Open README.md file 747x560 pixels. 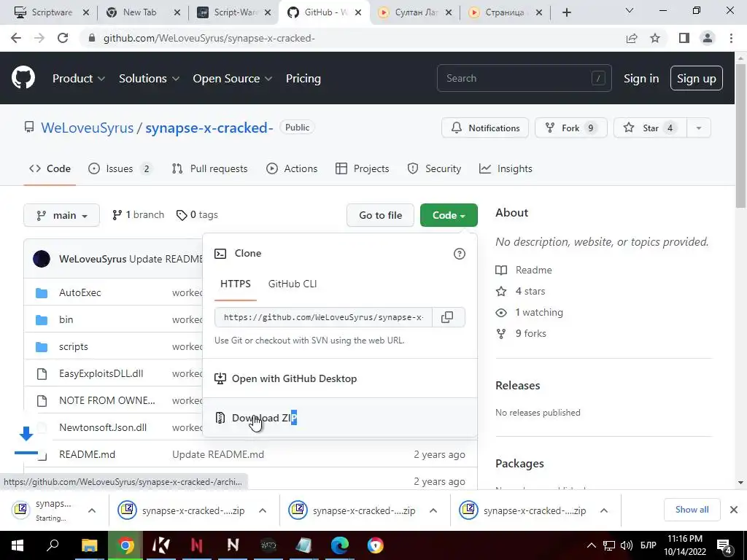[88, 455]
